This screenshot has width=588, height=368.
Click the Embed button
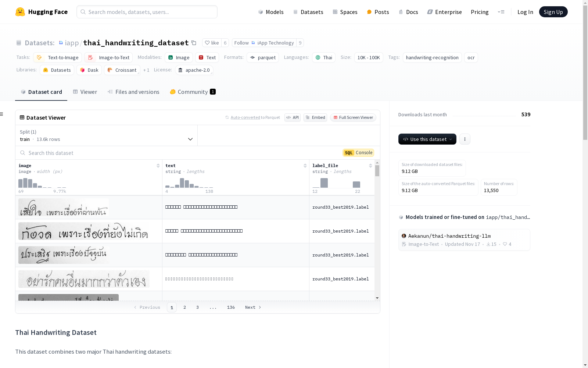tap(315, 117)
